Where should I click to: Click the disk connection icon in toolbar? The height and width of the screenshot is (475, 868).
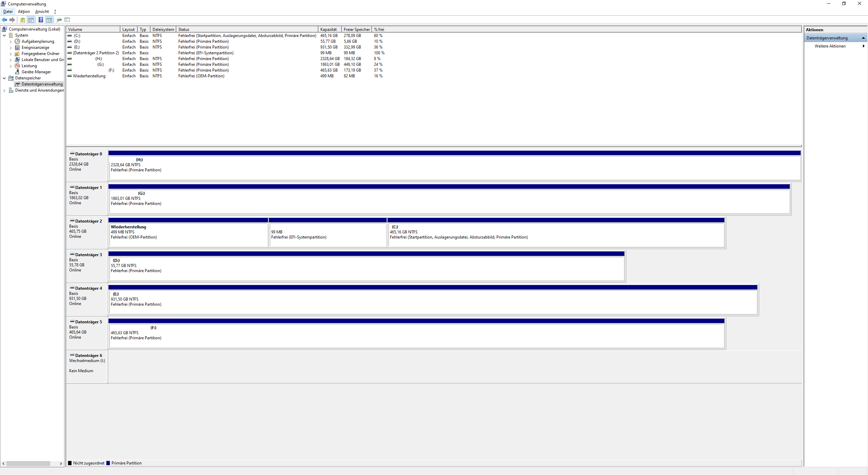pyautogui.click(x=59, y=20)
